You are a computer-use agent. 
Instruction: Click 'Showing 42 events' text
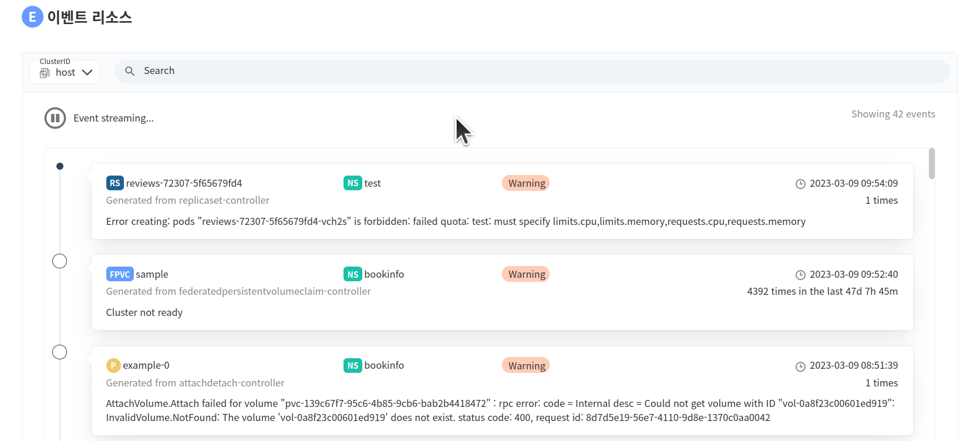(893, 114)
